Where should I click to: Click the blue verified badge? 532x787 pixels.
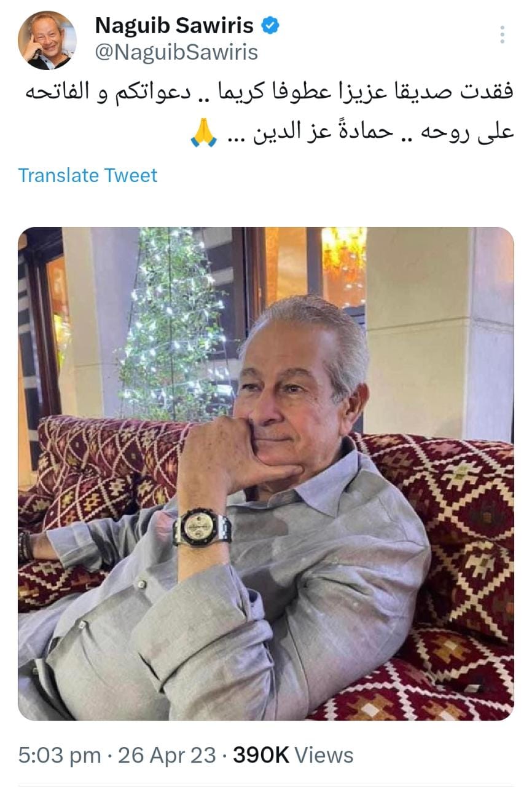pos(270,25)
